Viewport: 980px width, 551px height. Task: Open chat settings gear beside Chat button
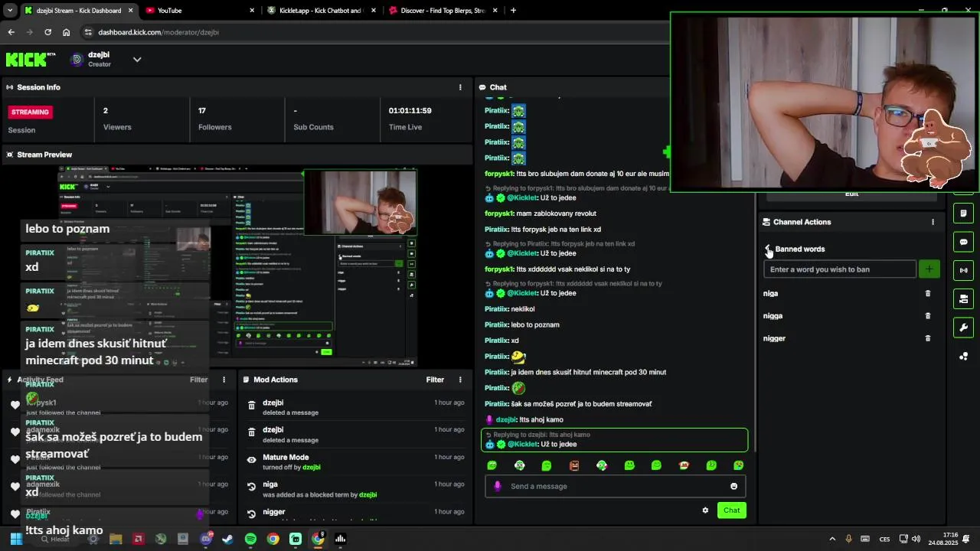point(705,510)
